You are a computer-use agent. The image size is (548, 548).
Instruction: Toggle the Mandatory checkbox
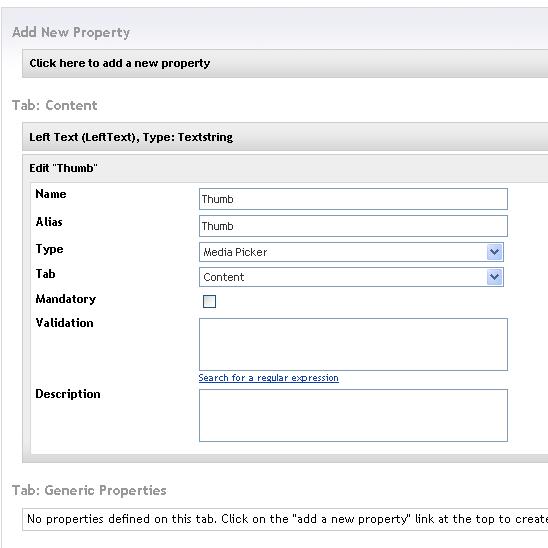coord(209,301)
